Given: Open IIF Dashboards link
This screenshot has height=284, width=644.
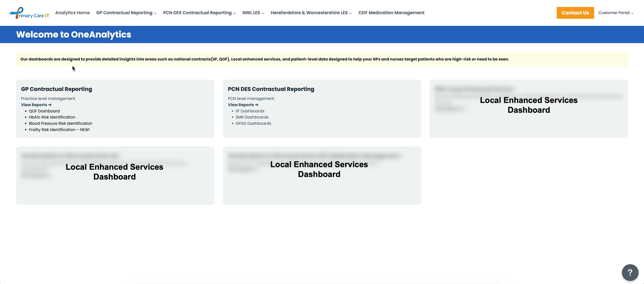Looking at the screenshot, I should [250, 111].
